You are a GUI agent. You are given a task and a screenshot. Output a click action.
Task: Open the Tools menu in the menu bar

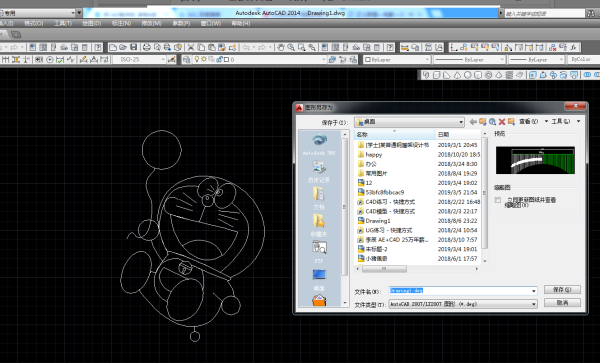63,23
